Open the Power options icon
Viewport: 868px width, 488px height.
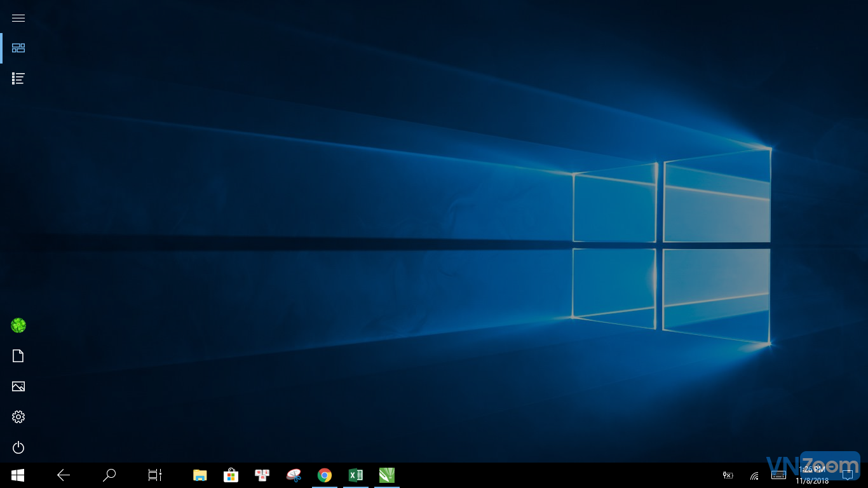point(18,447)
